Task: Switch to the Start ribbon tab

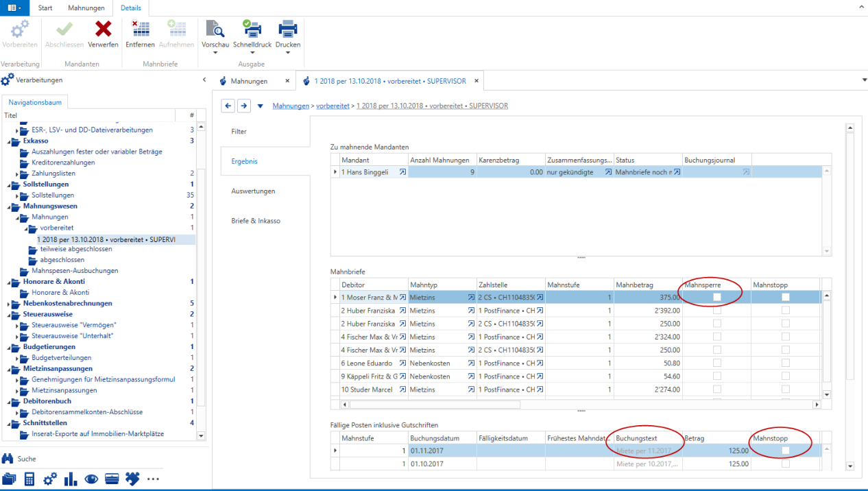Action: click(45, 8)
